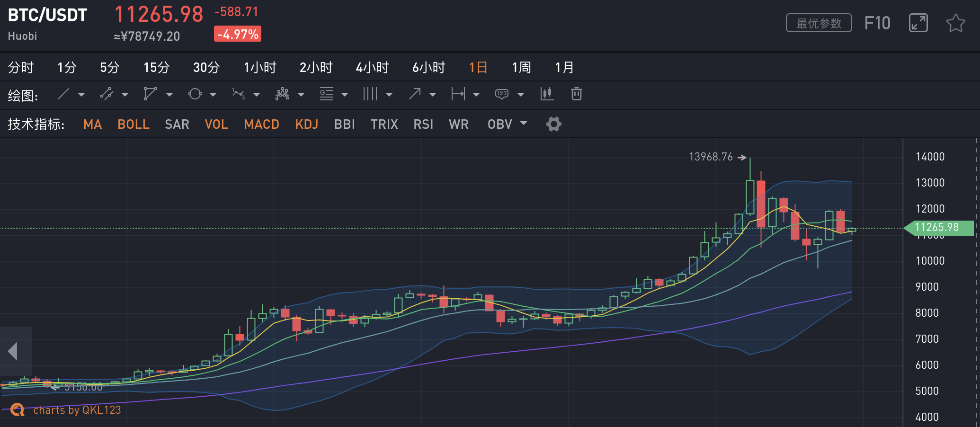Select the 1周 weekly interval
Viewport: 980px width, 427px height.
(521, 67)
